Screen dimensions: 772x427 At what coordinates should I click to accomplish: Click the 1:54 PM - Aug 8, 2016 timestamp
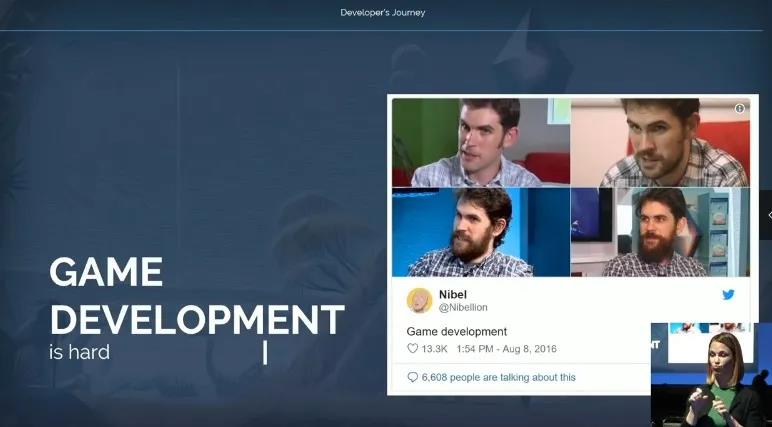click(x=506, y=349)
